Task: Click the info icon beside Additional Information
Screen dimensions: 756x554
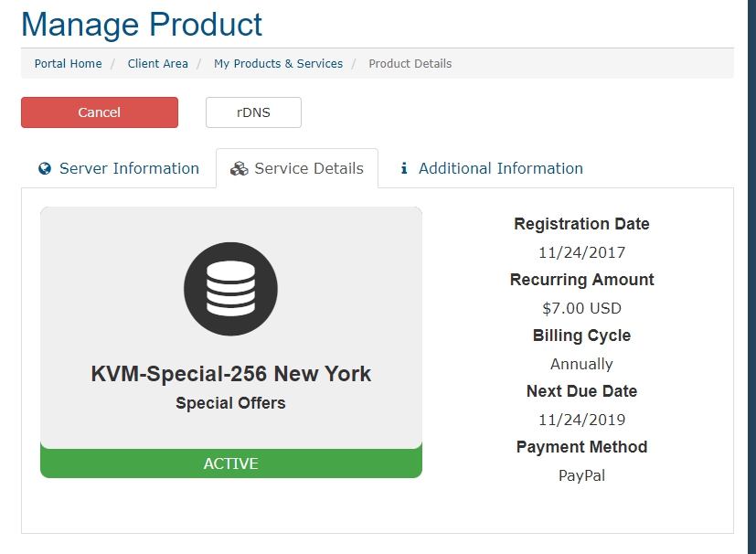Action: (404, 169)
